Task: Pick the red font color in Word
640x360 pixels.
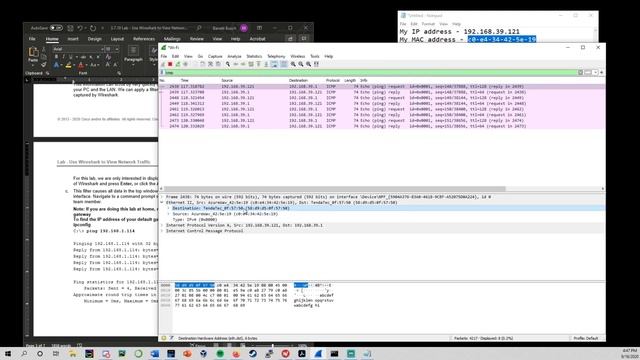Action: click(x=81, y=65)
